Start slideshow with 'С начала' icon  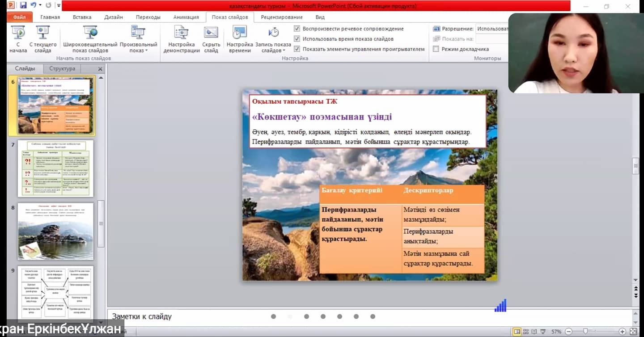(x=18, y=34)
